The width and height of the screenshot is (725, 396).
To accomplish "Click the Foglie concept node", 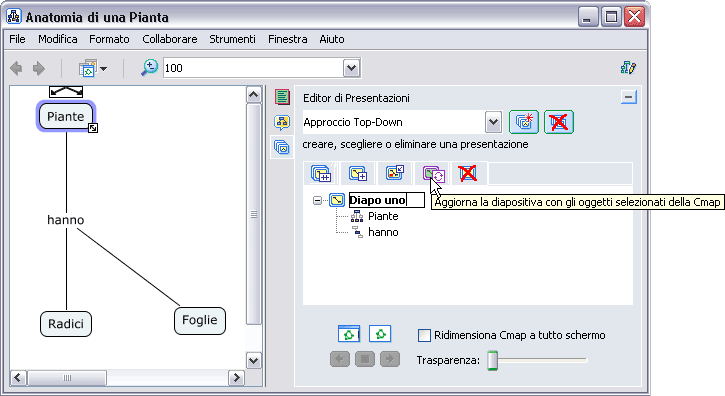I will (x=200, y=321).
